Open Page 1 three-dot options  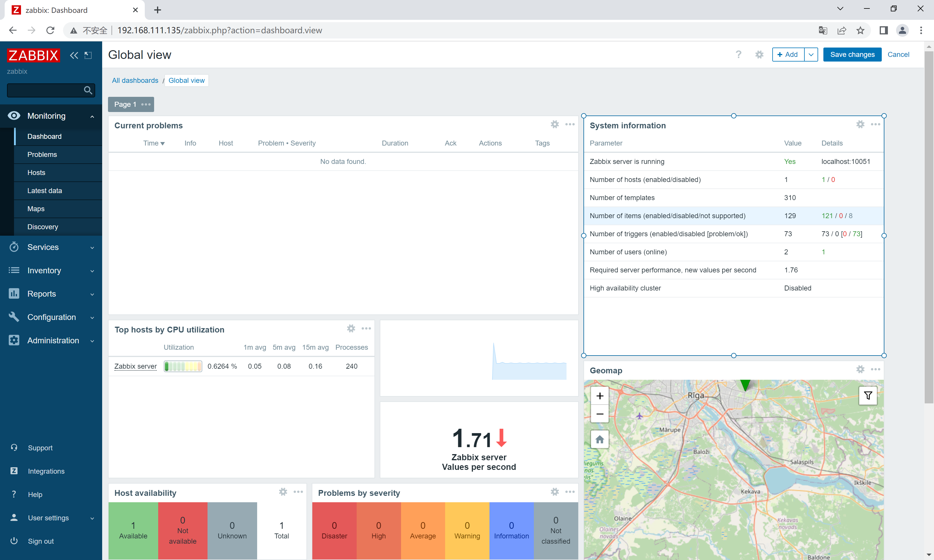[146, 104]
